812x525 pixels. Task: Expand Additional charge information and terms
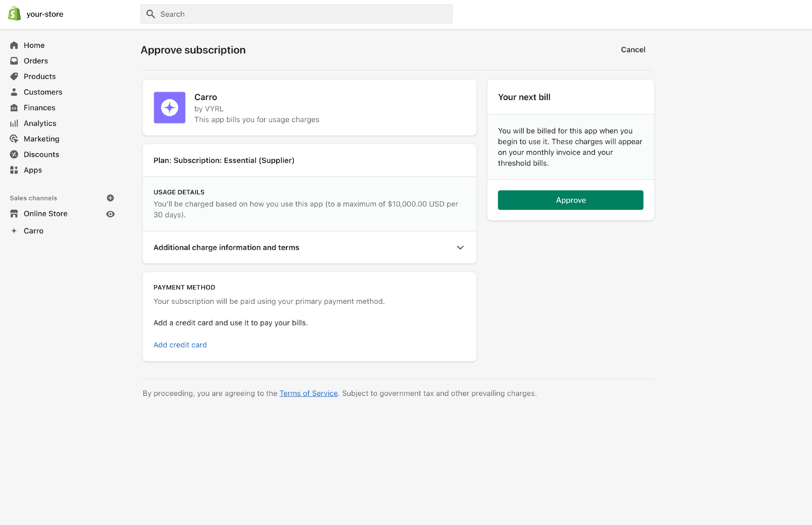tap(226, 248)
